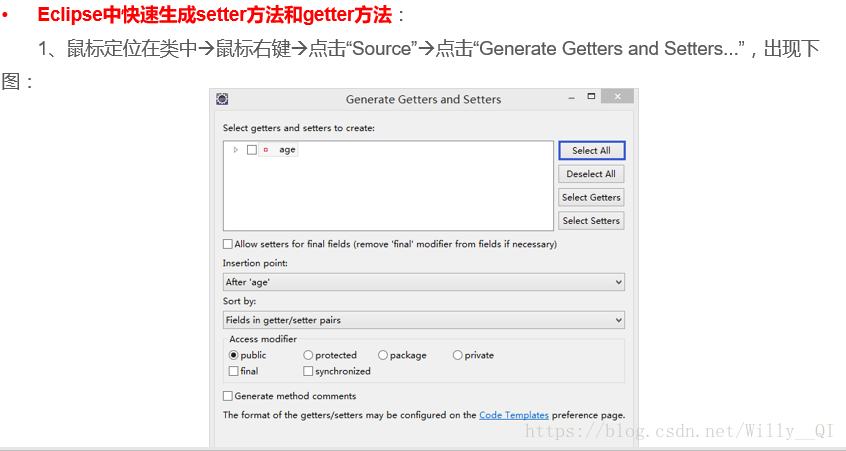This screenshot has height=451, width=846.
Task: Click the Select Setters button
Action: (591, 220)
